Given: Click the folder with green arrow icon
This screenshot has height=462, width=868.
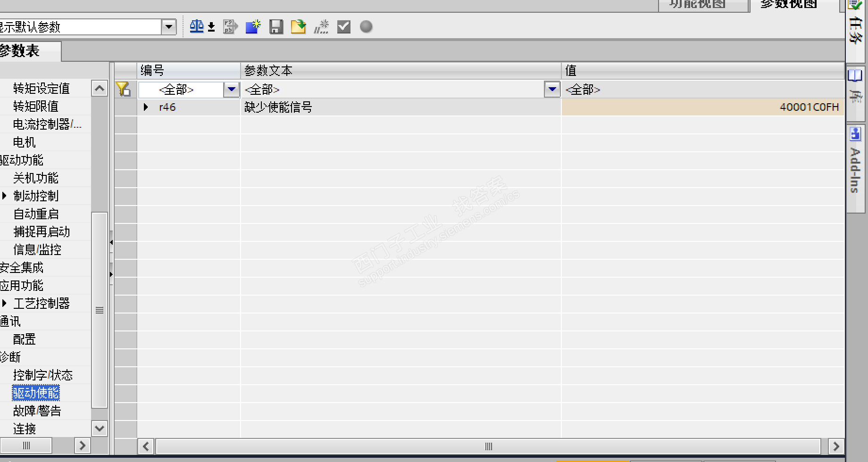Looking at the screenshot, I should click(298, 26).
